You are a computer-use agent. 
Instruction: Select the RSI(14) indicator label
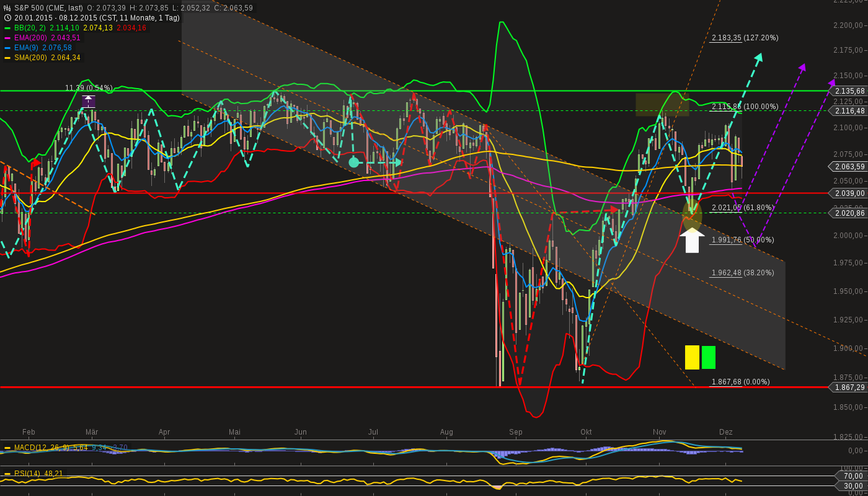27,474
